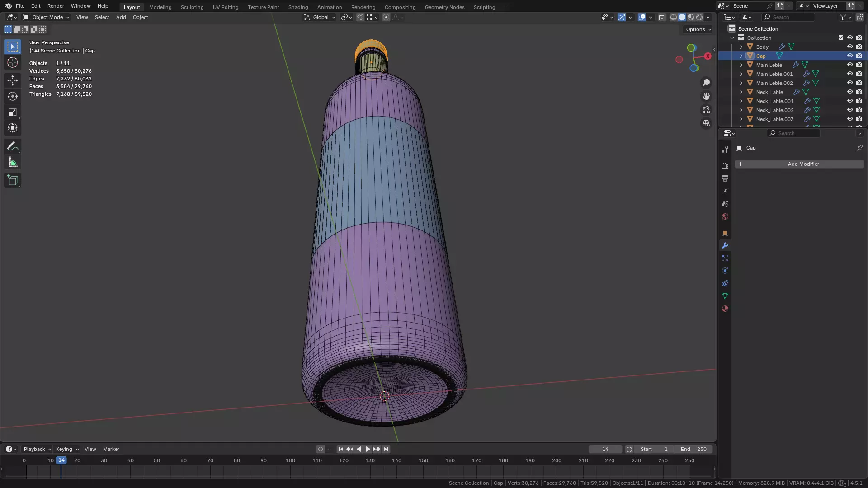The image size is (868, 488).
Task: Select the Move tool
Action: 13,80
